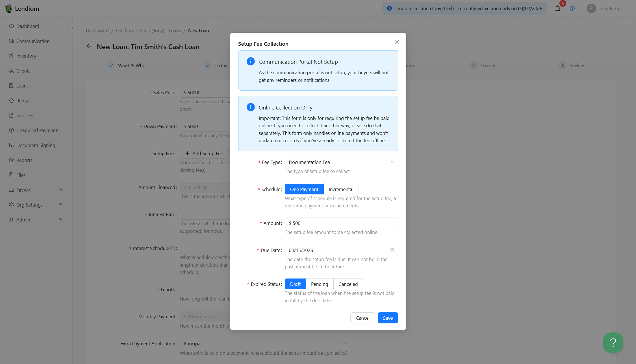This screenshot has width=636, height=364.
Task: Click the Dashboard sidebar icon
Action: pos(11,26)
